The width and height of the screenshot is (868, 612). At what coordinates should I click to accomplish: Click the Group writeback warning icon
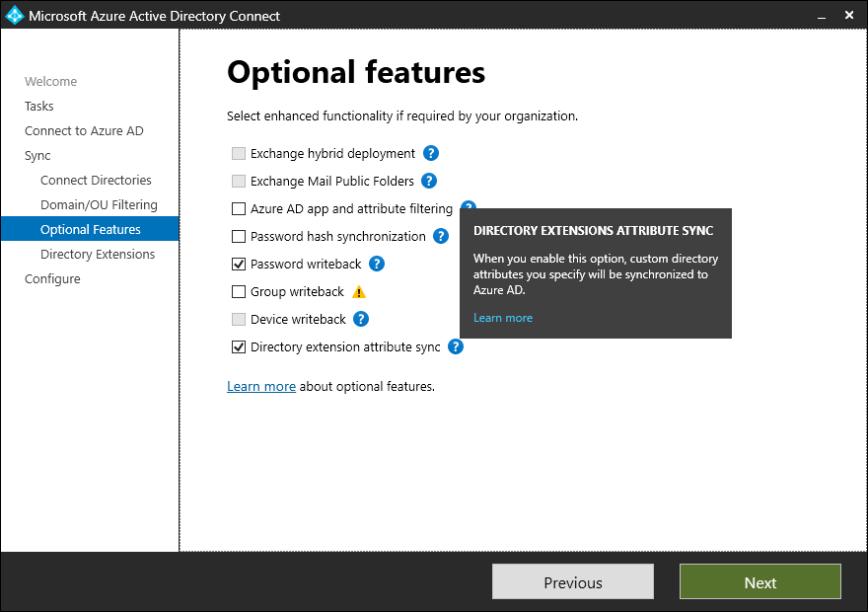tap(359, 292)
